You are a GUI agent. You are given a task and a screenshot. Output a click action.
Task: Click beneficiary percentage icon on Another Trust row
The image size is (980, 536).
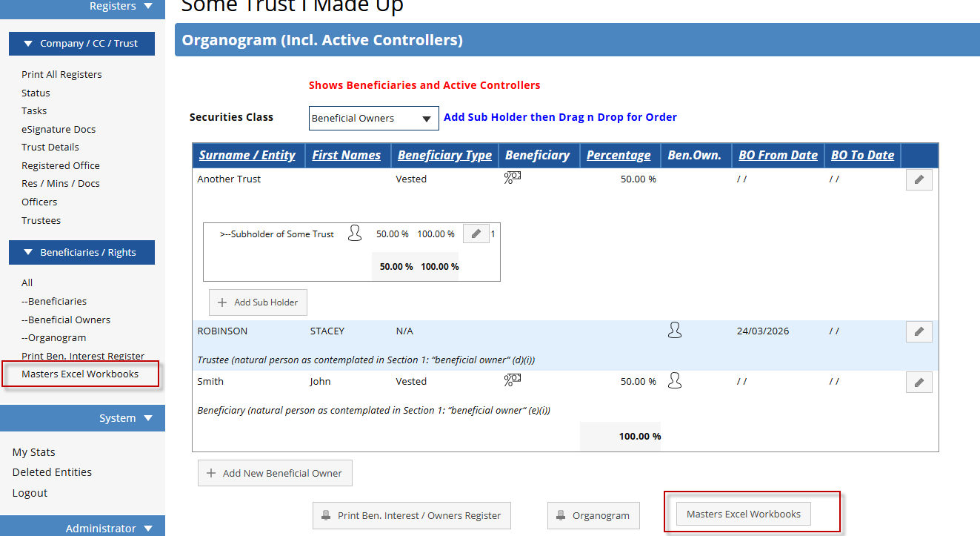[513, 178]
